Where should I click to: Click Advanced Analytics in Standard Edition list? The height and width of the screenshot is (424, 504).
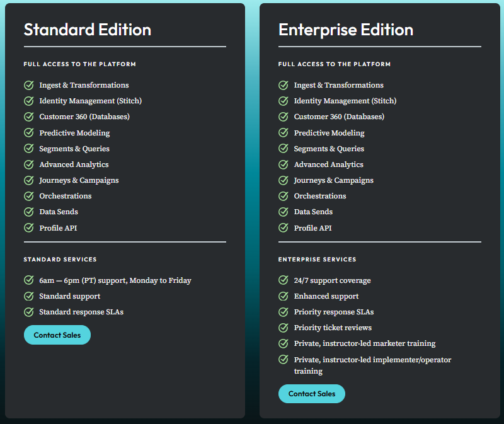[x=74, y=164]
